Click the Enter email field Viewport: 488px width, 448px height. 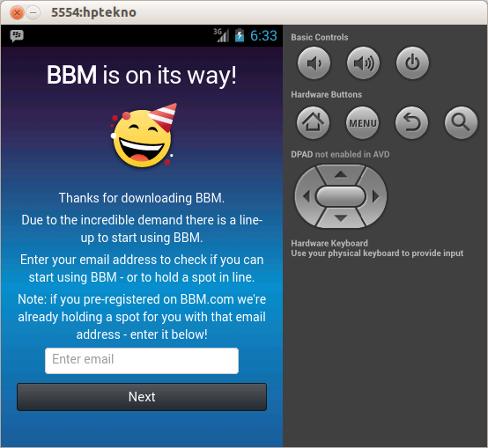[x=142, y=361]
